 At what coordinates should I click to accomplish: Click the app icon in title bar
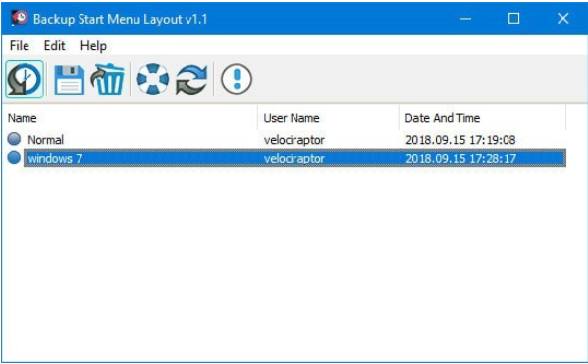pos(19,18)
